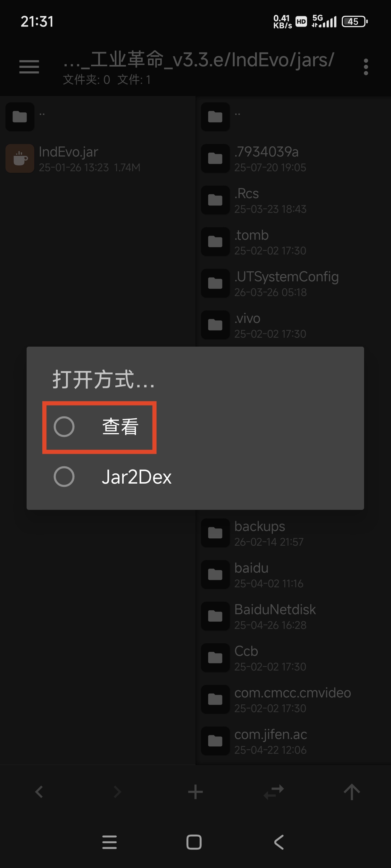Tap the swap panels arrows icon
The image size is (391, 868).
274,792
